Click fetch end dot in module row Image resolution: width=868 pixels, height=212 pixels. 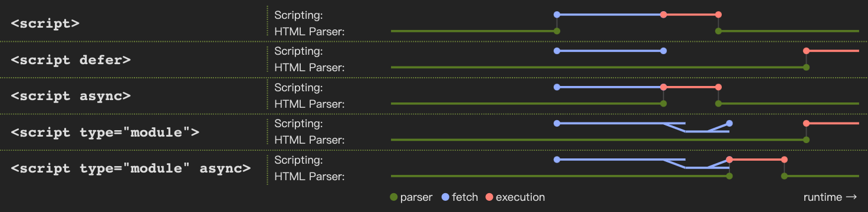click(x=729, y=124)
